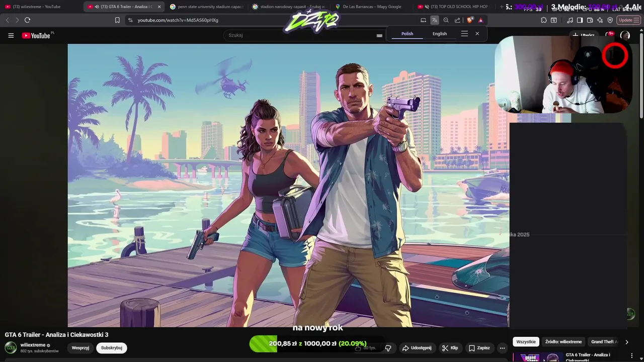Switch to penn state university stadium tab
Viewport: 644px width, 362px height.
coord(207,7)
